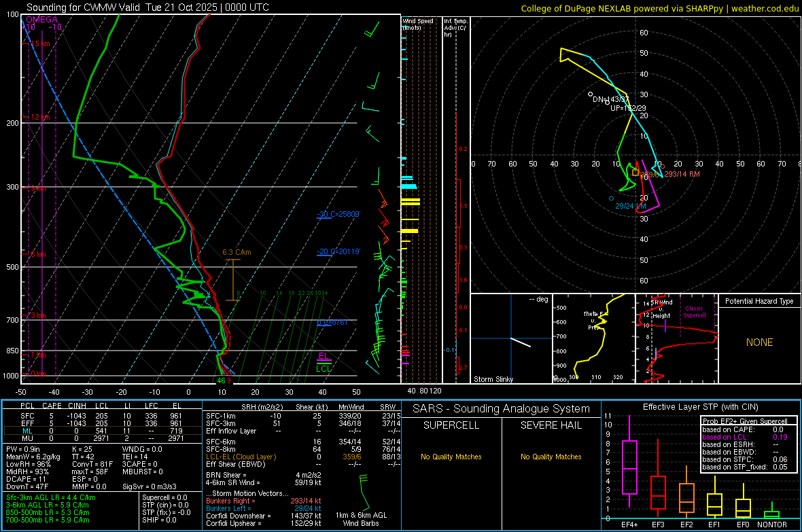Click the MeanW = 6.2g/kg value

(33, 457)
